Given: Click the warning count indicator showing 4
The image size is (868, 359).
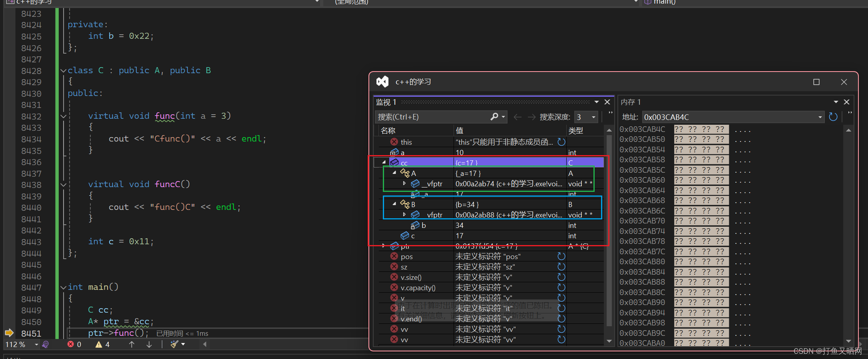Looking at the screenshot, I should tap(103, 344).
